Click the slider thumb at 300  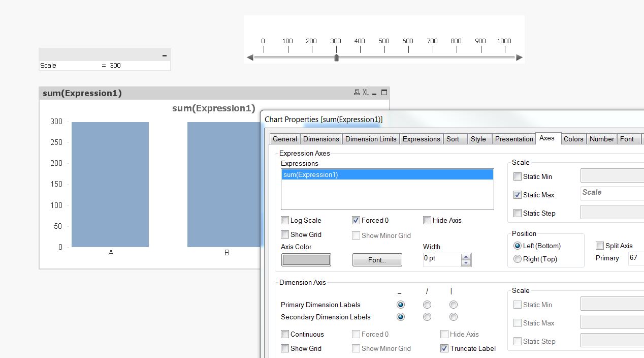tap(336, 57)
